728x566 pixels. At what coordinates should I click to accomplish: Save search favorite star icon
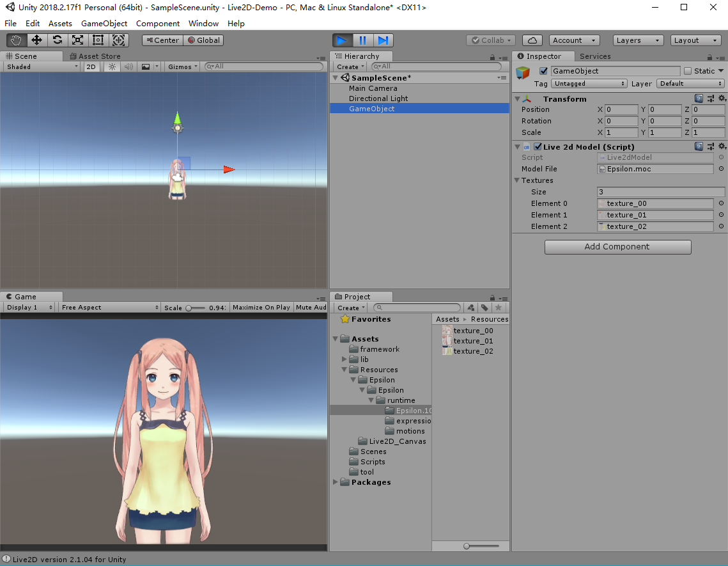(498, 308)
